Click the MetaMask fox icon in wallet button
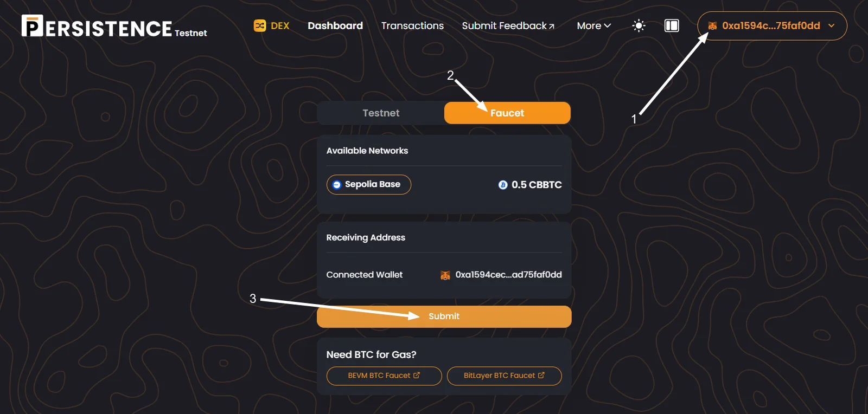The image size is (868, 414). tap(712, 26)
